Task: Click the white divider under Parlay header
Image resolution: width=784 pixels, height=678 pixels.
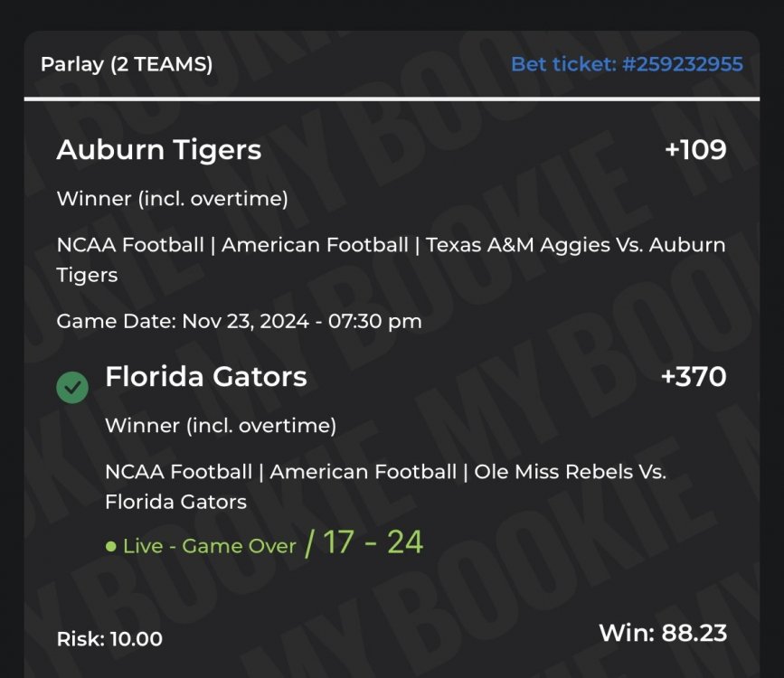Action: click(x=392, y=98)
